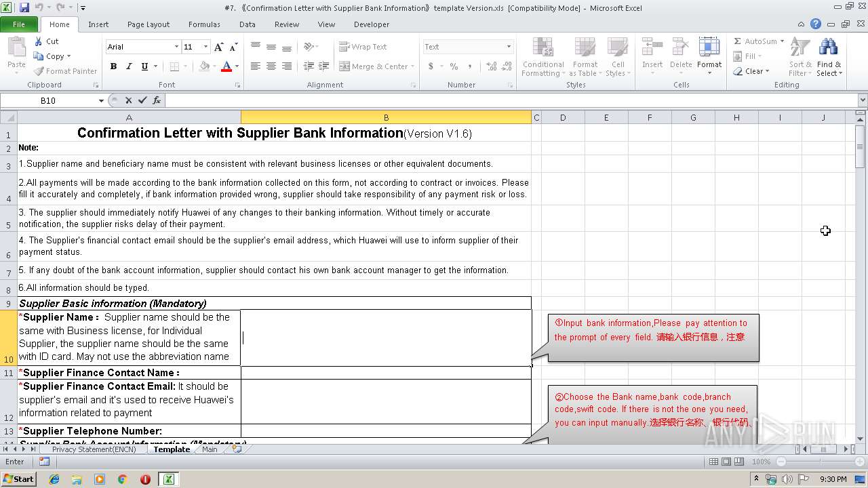Open Sort & Filter options
Screen dimensions: 868x488
pyautogui.click(x=800, y=57)
